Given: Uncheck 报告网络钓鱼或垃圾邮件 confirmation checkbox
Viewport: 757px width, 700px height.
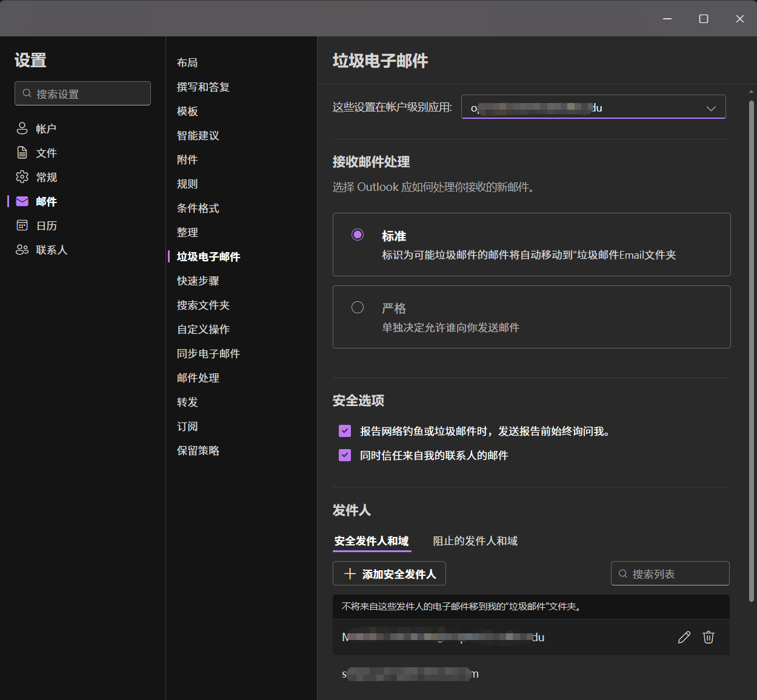Looking at the screenshot, I should pos(345,431).
